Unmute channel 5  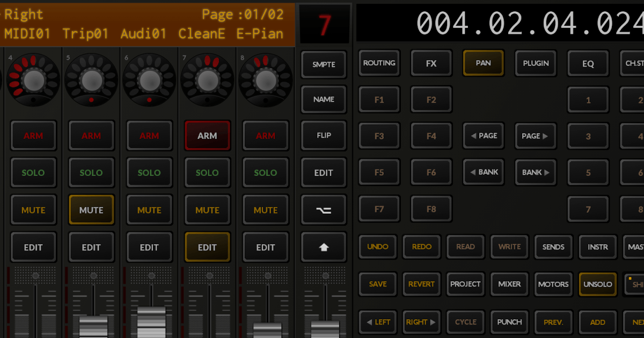point(91,210)
